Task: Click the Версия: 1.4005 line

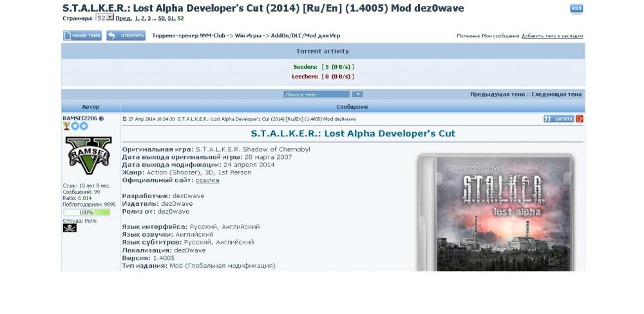Action: 148,258
